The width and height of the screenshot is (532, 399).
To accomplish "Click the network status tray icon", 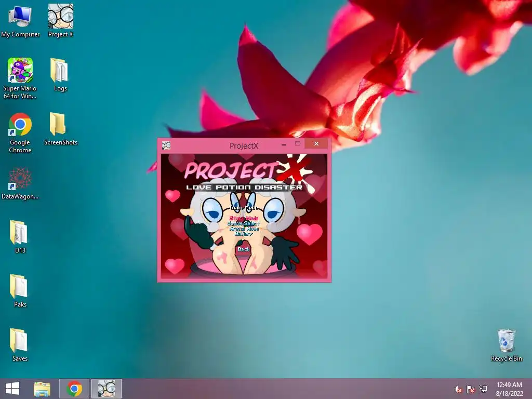I will pos(483,389).
